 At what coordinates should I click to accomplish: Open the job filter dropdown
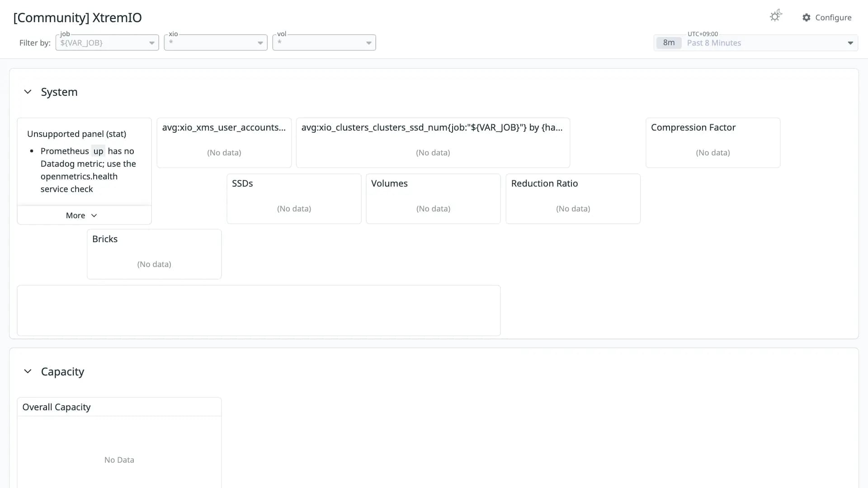[107, 42]
